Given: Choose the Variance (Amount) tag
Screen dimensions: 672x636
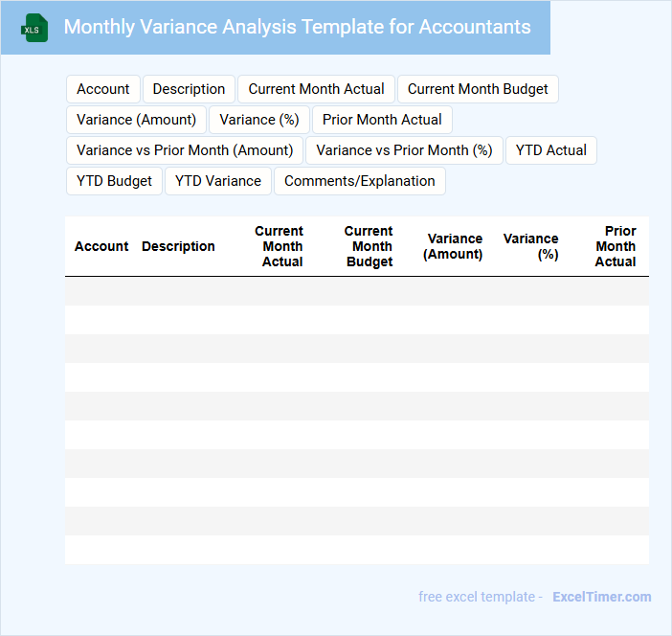Looking at the screenshot, I should click(x=136, y=120).
